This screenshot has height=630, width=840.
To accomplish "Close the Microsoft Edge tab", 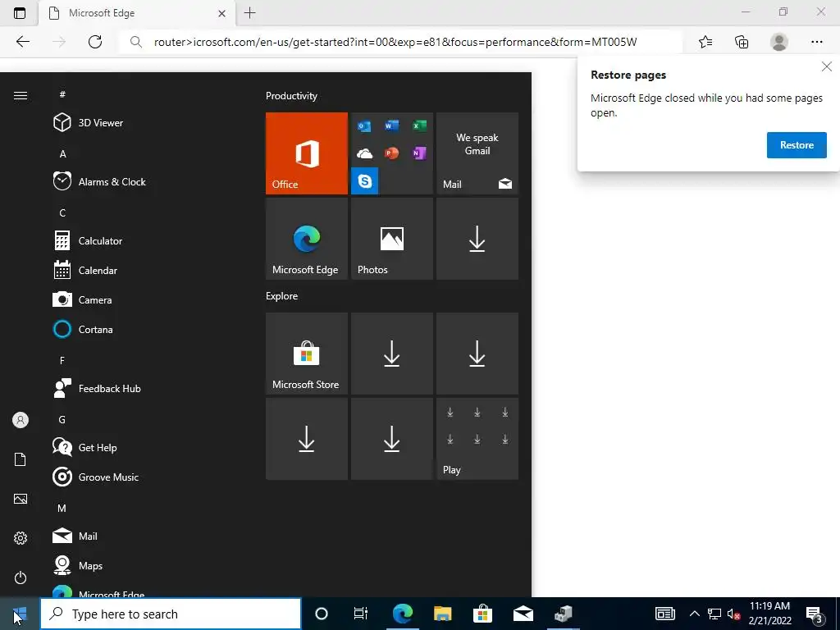I will pos(221,13).
